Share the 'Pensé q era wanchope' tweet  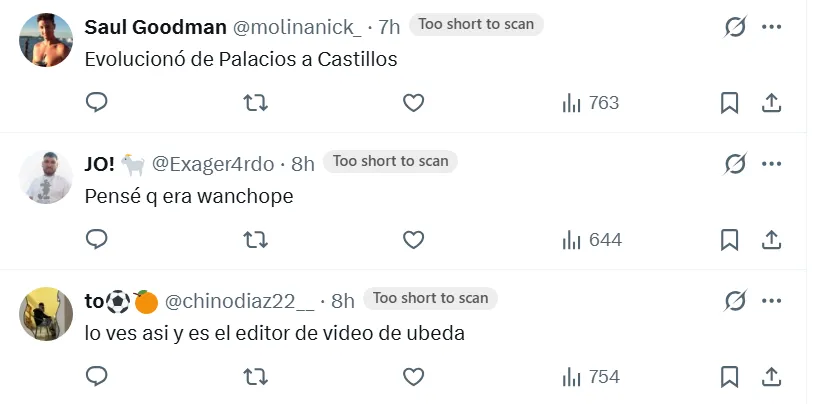pyautogui.click(x=771, y=240)
